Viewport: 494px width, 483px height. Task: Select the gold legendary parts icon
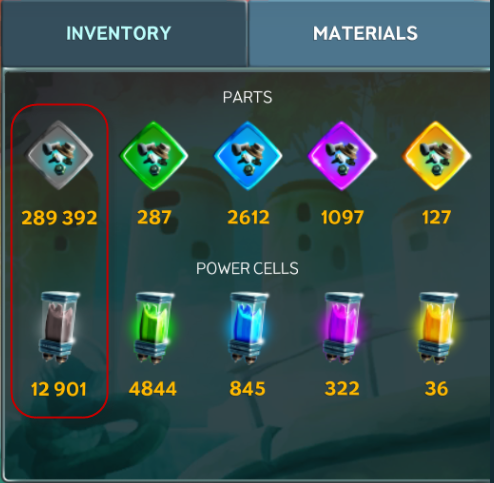pyautogui.click(x=436, y=155)
